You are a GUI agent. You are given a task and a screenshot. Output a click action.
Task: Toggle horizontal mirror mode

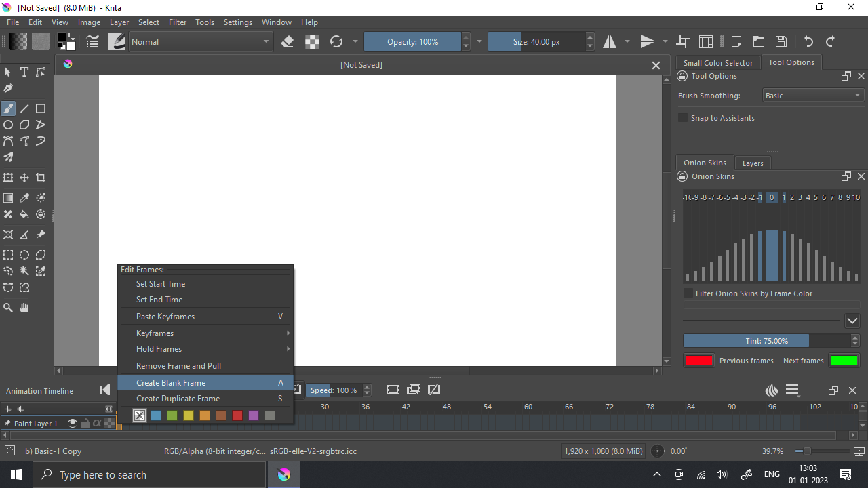coord(610,41)
